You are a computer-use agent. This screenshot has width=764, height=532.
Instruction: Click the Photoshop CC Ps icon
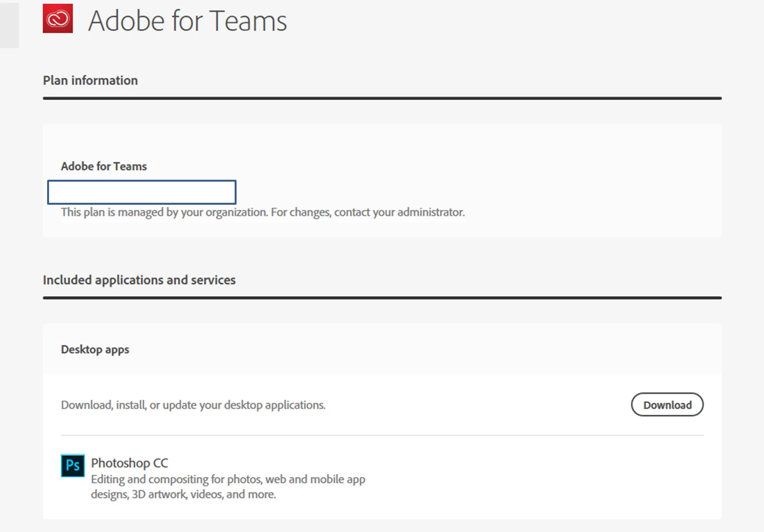(x=73, y=465)
